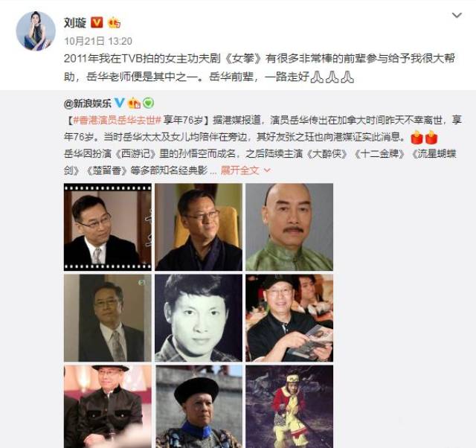Image resolution: width=476 pixels, height=448 pixels.
Task: Click the crown membership badge beside 刘璇
Action: [114, 22]
